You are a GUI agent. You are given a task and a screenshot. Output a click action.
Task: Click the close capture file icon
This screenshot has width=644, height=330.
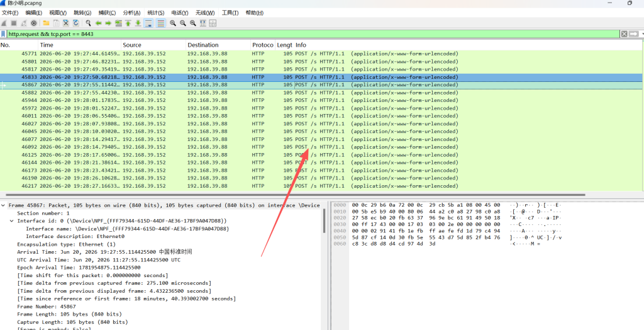[65, 23]
